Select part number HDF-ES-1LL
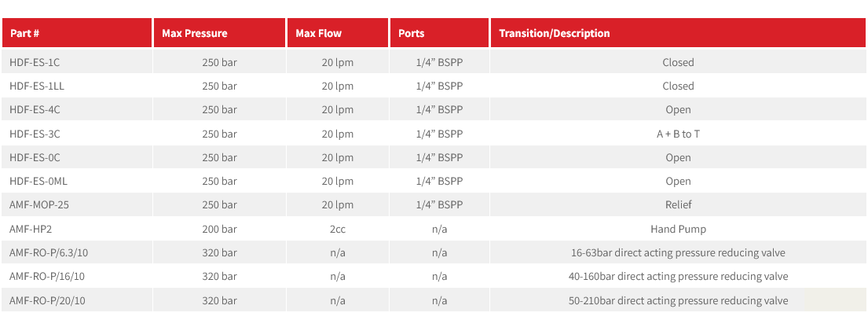Image resolution: width=868 pixels, height=320 pixels. tap(36, 86)
